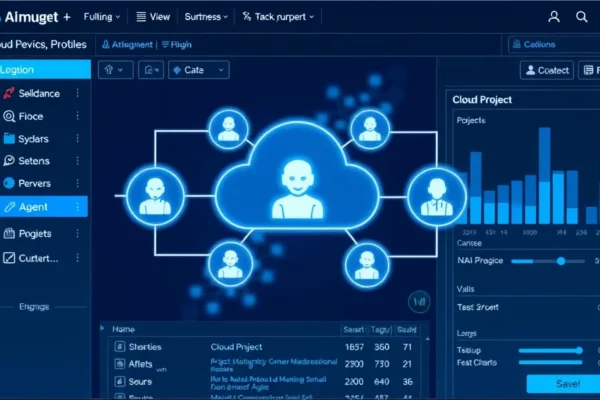Expand the Name column triangle

click(x=103, y=328)
